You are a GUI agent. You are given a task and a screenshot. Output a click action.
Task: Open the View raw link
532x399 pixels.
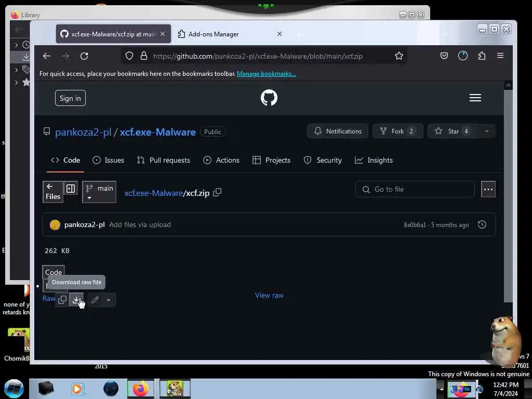coord(270,296)
